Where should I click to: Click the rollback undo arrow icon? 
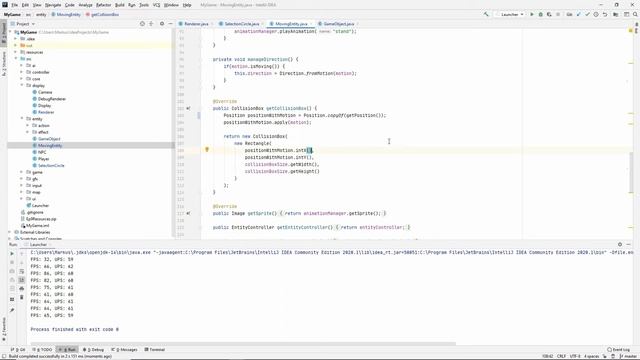[x=604, y=14]
